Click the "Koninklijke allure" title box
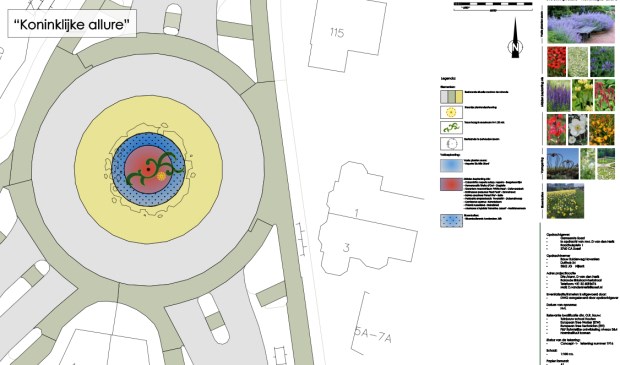 tap(72, 24)
